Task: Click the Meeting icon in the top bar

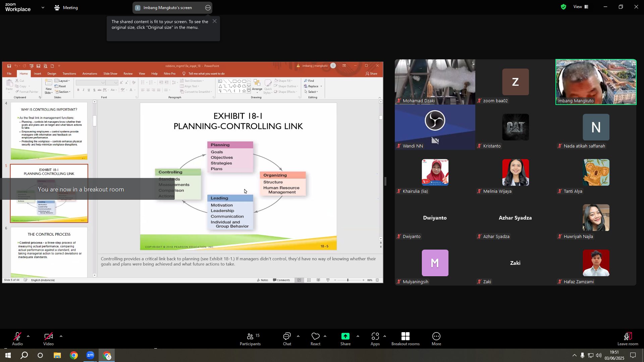Action: tap(57, 7)
